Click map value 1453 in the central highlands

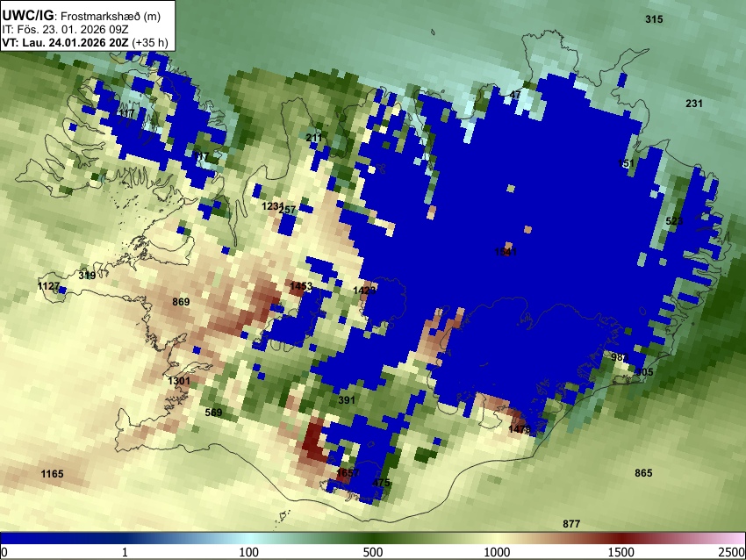(x=301, y=286)
